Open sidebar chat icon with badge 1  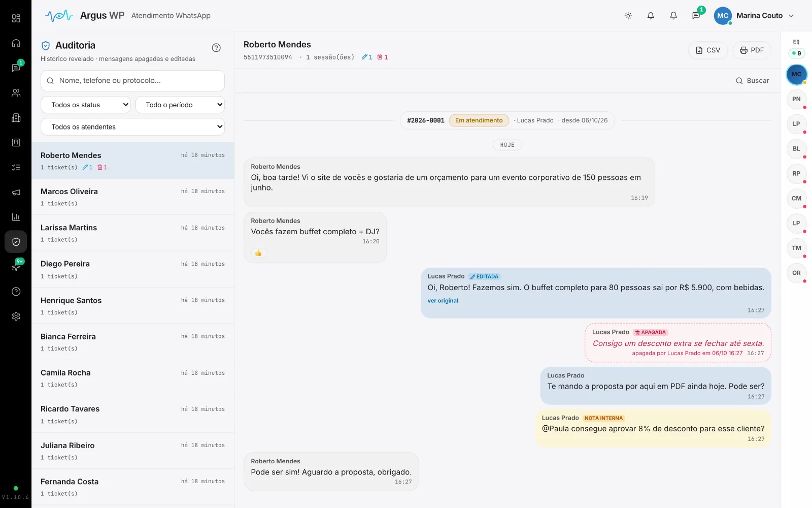pyautogui.click(x=16, y=68)
